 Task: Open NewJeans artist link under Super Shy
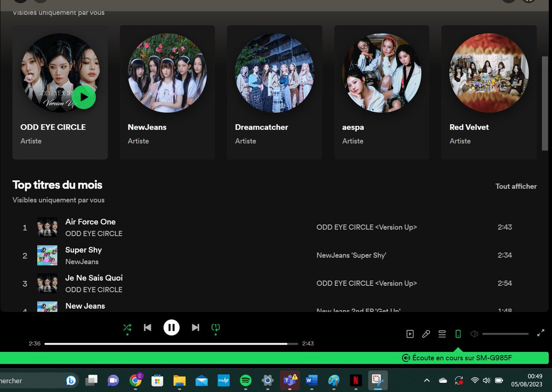coord(82,261)
